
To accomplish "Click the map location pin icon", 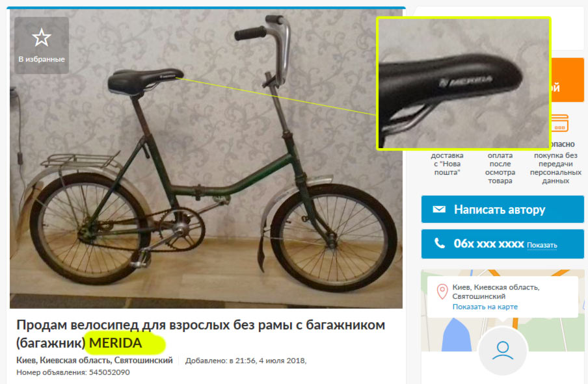I will point(442,292).
